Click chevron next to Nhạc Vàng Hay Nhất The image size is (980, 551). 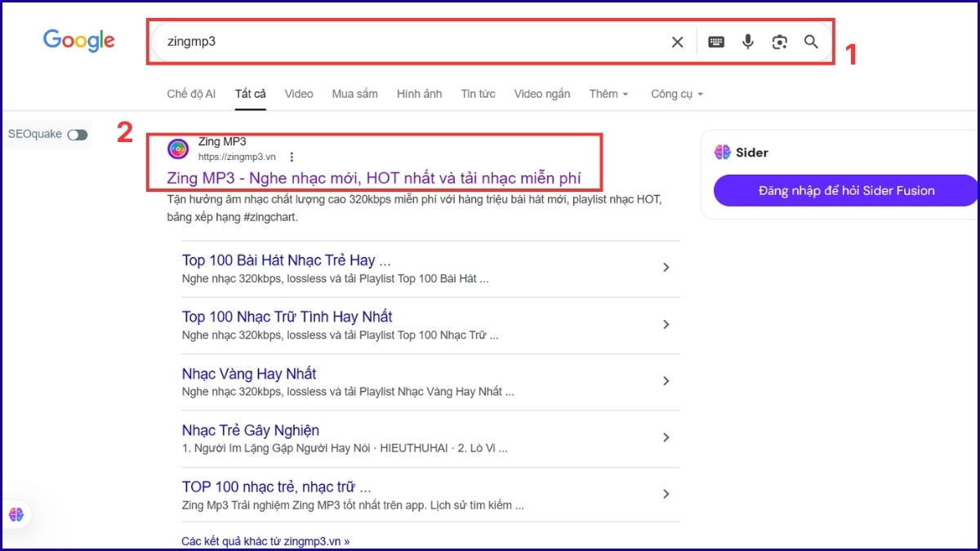(x=666, y=380)
